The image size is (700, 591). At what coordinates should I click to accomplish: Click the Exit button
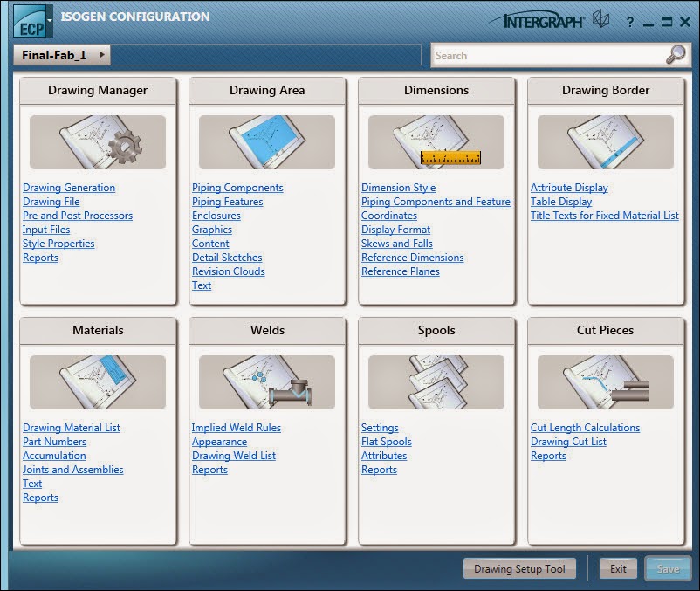coord(618,568)
